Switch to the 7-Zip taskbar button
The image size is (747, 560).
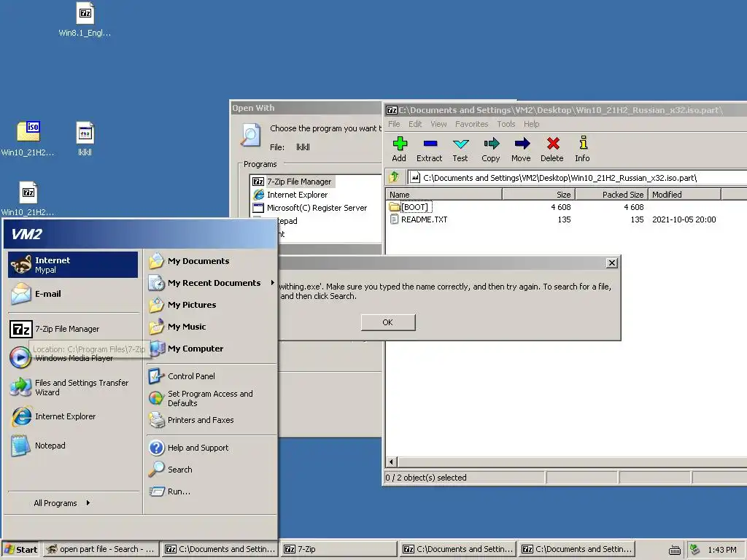point(339,549)
